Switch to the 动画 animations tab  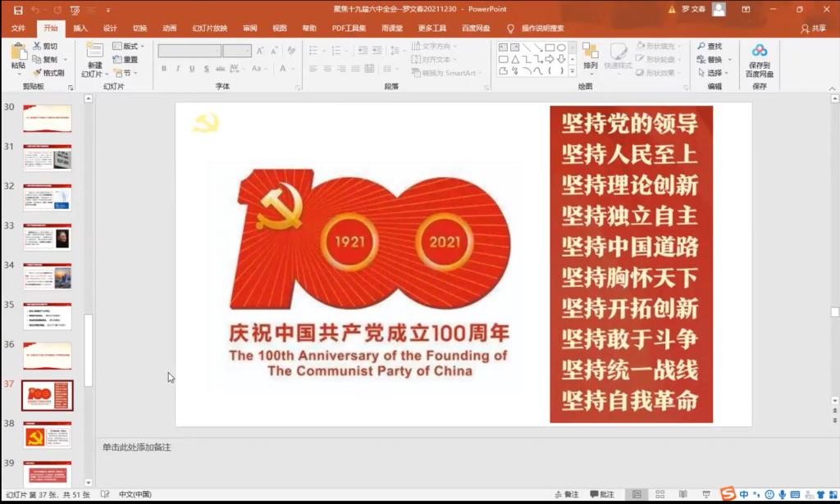[170, 29]
